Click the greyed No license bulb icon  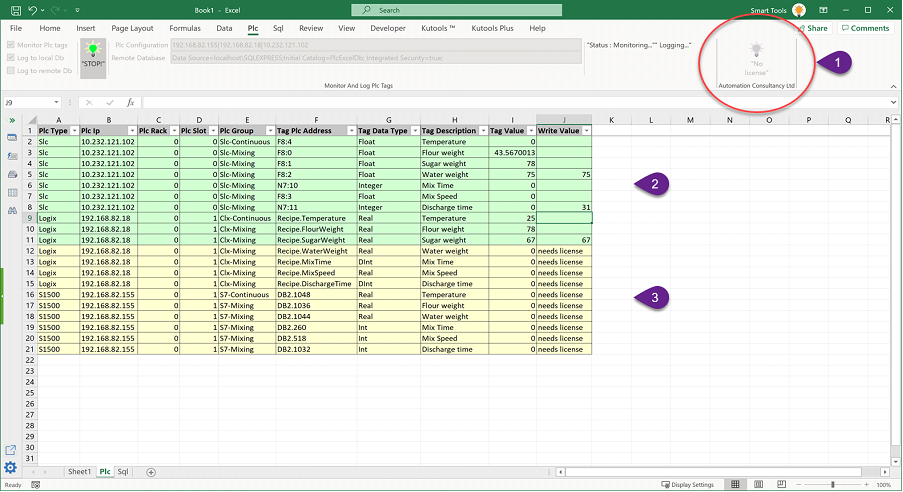click(x=756, y=50)
